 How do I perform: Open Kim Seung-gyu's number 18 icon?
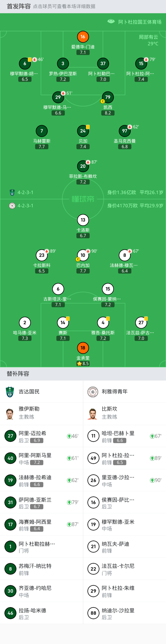click(x=83, y=348)
